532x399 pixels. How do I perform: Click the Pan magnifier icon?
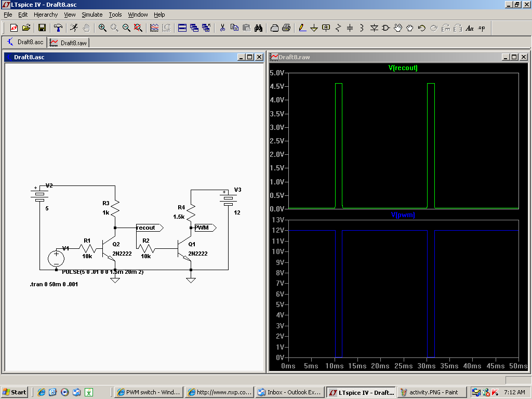coord(114,28)
